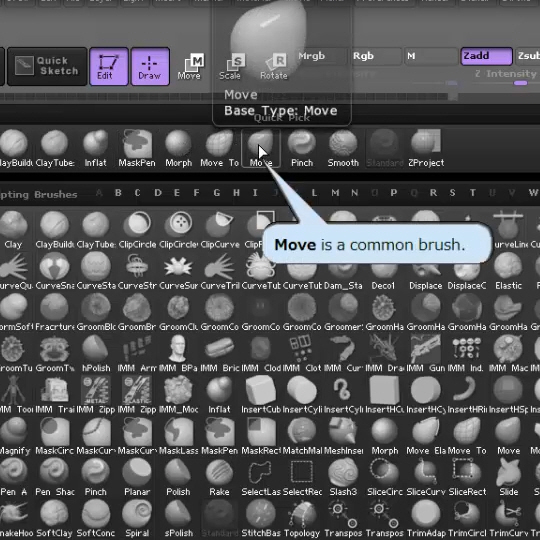Select the MatchMaker brush
This screenshot has width=540, height=540.
click(x=302, y=437)
